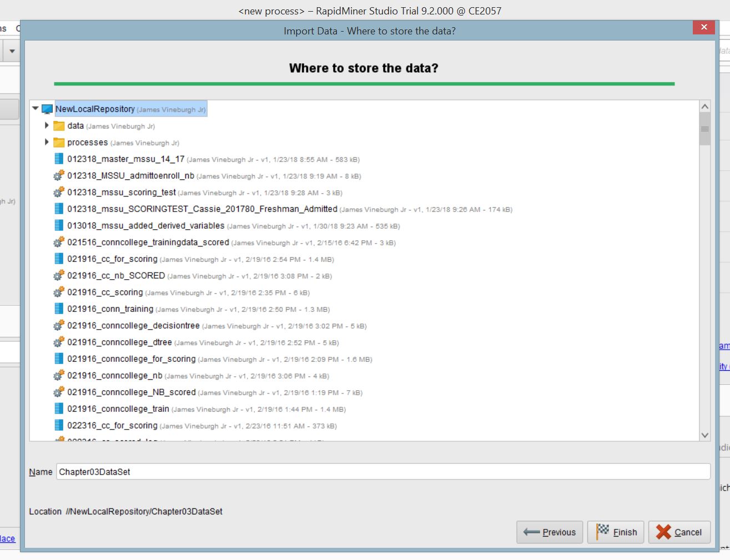Image resolution: width=730 pixels, height=560 pixels.
Task: Select the 012318_mssu_scoring_test process gear icon
Action: tap(59, 193)
